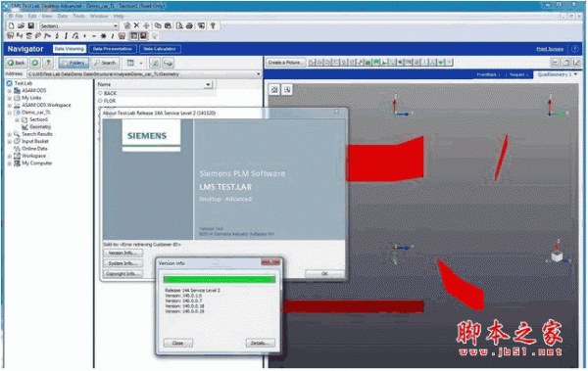Open the Address path dropdown

pyautogui.click(x=258, y=73)
